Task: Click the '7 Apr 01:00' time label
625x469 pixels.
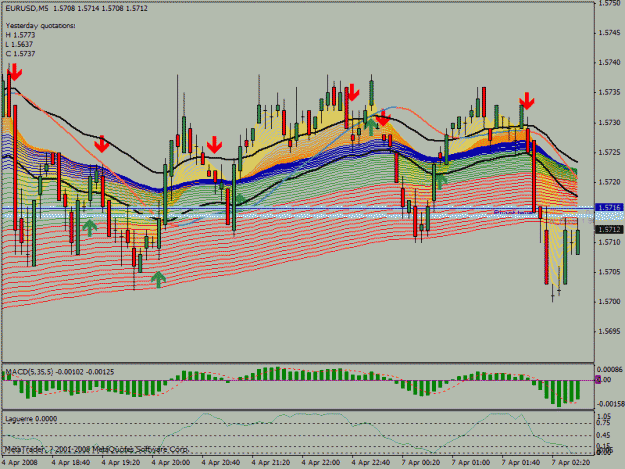Action: point(471,463)
